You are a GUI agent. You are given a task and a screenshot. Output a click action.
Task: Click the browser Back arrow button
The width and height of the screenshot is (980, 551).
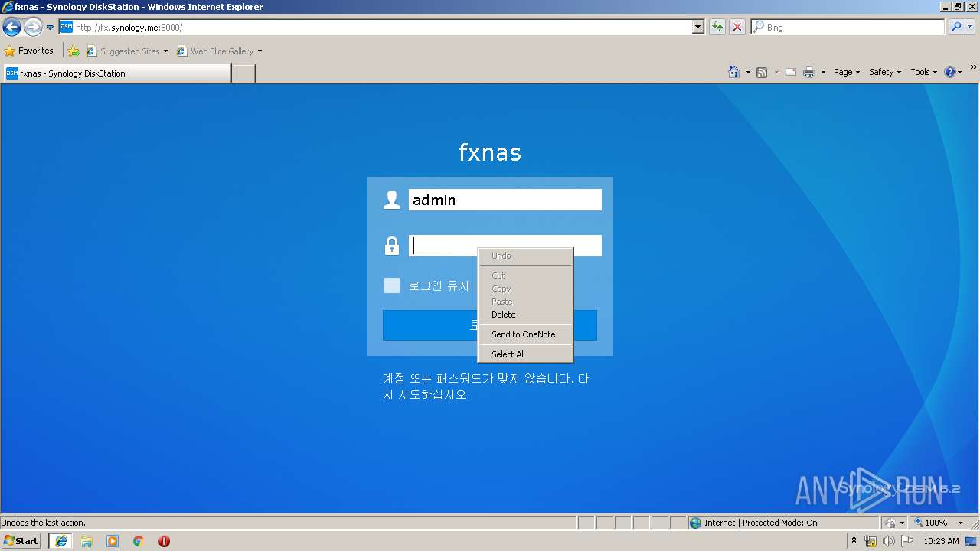pos(11,28)
